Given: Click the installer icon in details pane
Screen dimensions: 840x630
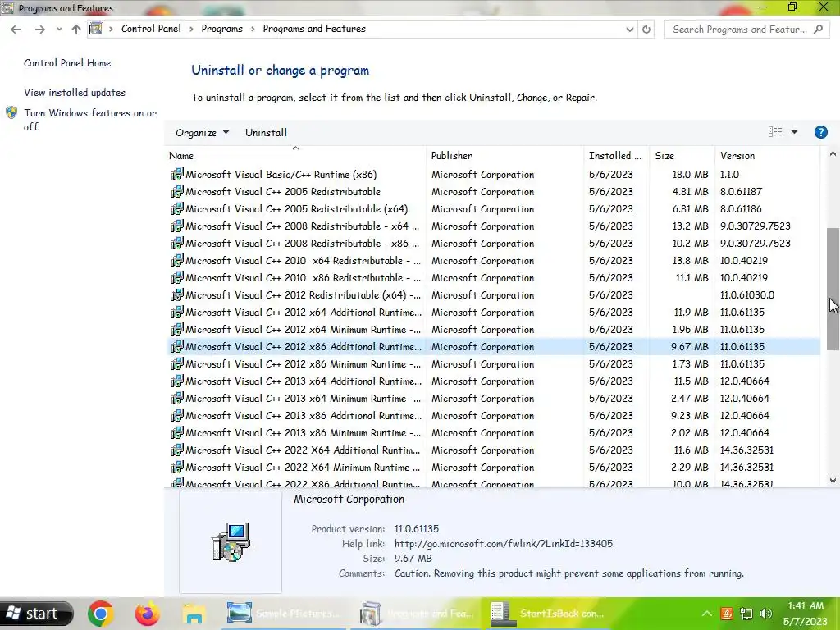Looking at the screenshot, I should pyautogui.click(x=231, y=542).
